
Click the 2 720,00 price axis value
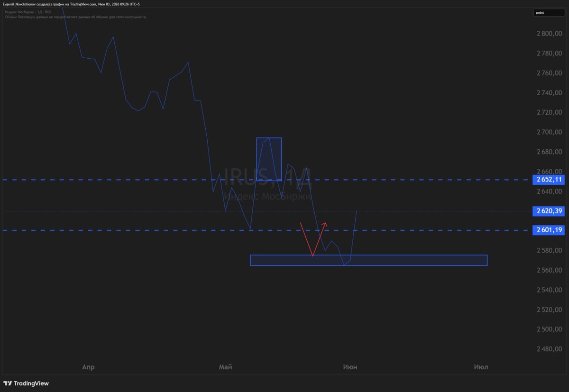click(x=550, y=112)
